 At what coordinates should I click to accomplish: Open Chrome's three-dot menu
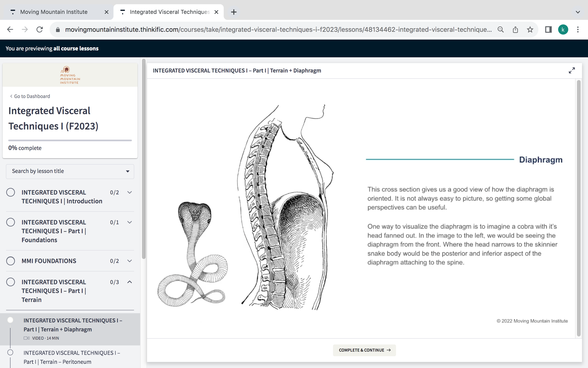[578, 29]
